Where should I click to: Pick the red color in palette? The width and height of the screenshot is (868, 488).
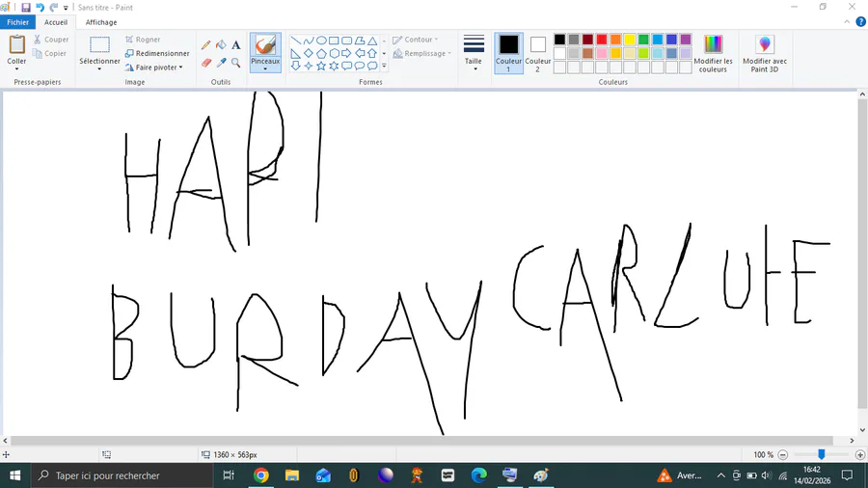click(602, 40)
